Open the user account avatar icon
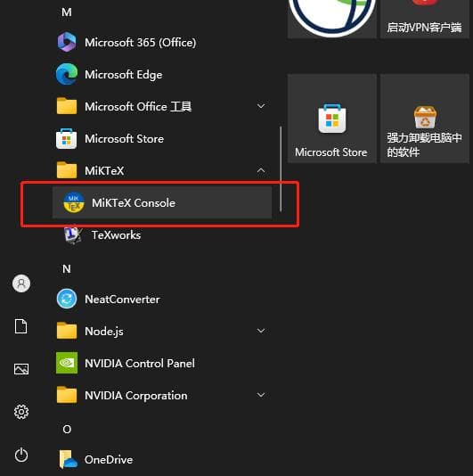This screenshot has height=476, width=473. click(x=21, y=283)
